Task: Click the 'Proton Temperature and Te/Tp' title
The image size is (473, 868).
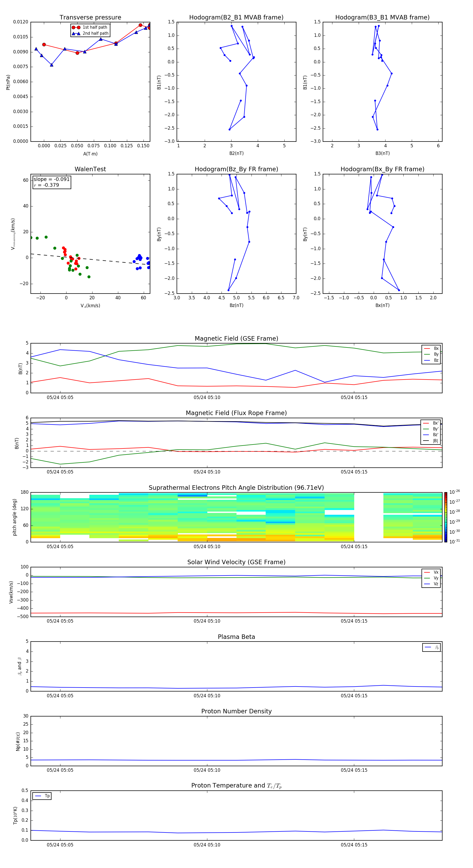Action: [x=236, y=785]
